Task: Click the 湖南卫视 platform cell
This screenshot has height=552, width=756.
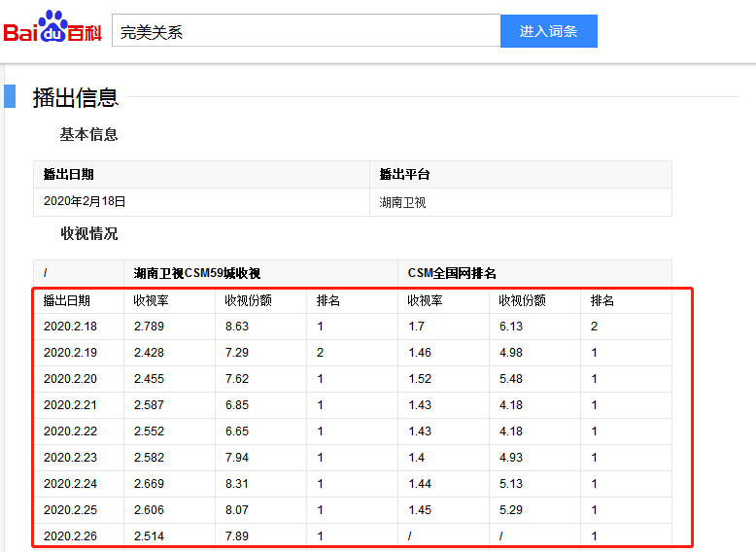Action: [521, 202]
